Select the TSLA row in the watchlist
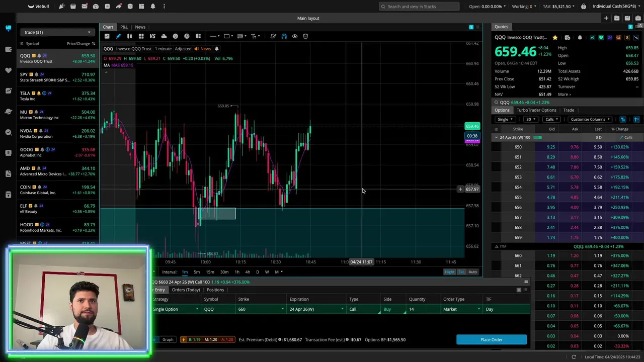The width and height of the screenshot is (644, 362). tap(57, 96)
